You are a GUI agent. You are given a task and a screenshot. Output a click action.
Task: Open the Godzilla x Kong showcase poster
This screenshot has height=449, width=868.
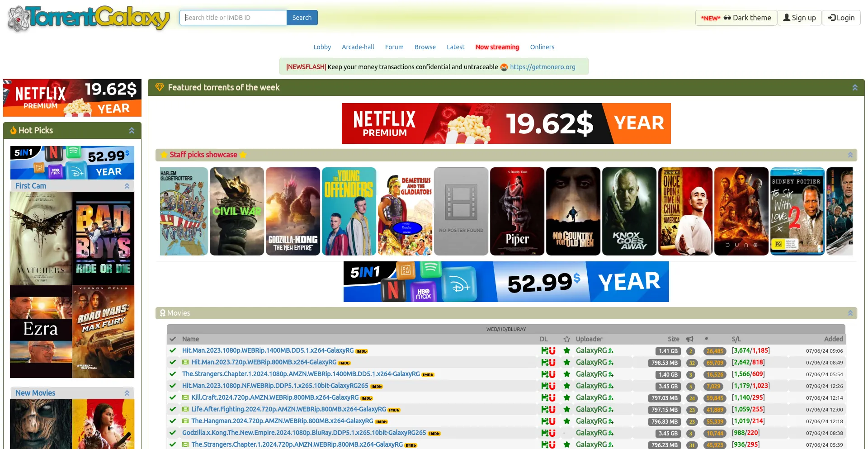click(293, 211)
